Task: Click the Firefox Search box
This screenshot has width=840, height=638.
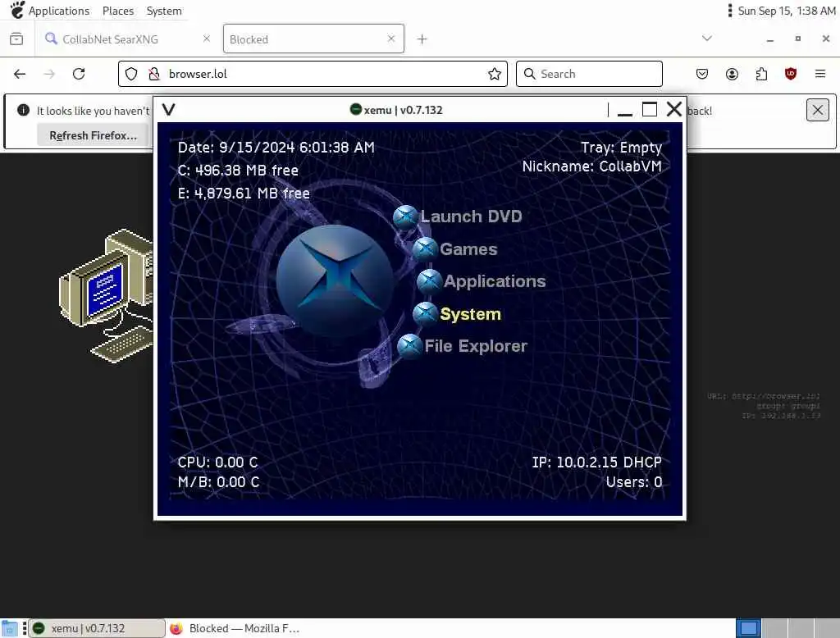Action: pos(589,74)
